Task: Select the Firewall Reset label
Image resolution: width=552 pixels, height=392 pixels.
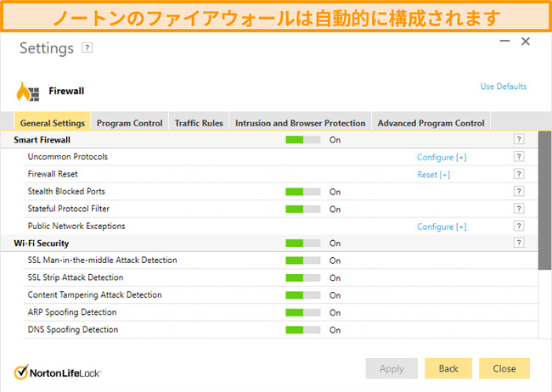Action: tap(53, 174)
